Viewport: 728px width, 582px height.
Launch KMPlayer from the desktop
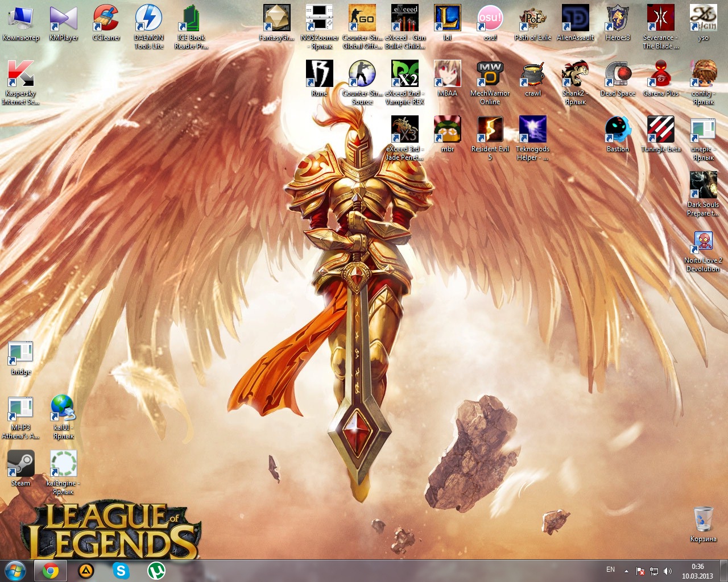64,23
